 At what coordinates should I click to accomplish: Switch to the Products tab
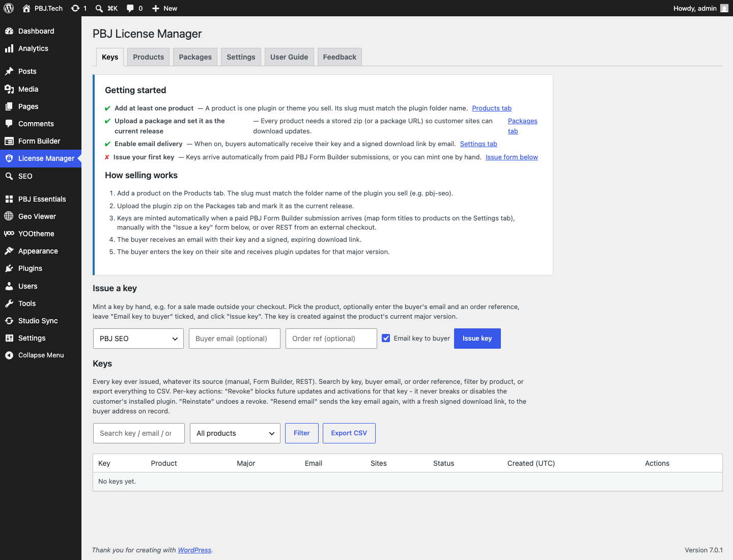tap(149, 57)
